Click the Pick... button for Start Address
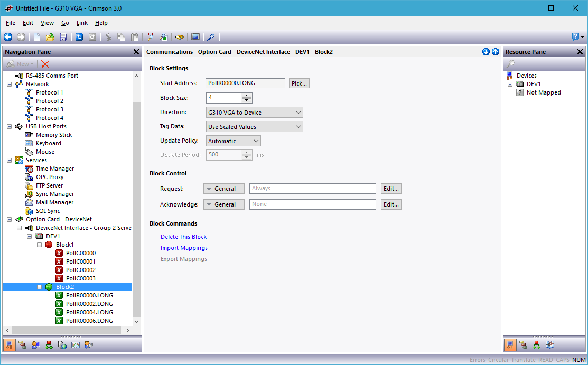 click(299, 83)
